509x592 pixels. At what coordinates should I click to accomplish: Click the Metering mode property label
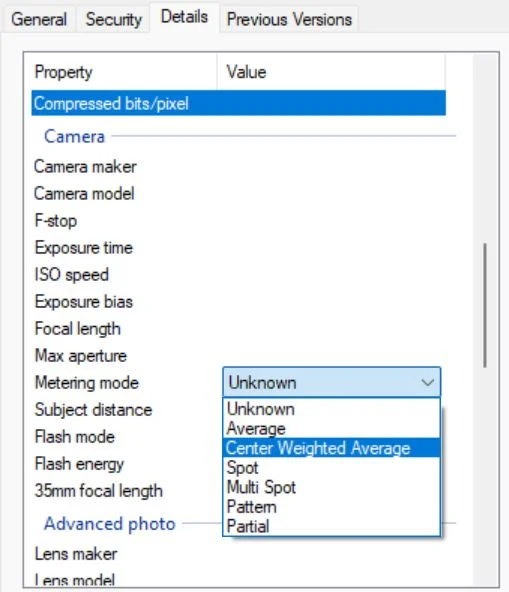click(x=87, y=383)
